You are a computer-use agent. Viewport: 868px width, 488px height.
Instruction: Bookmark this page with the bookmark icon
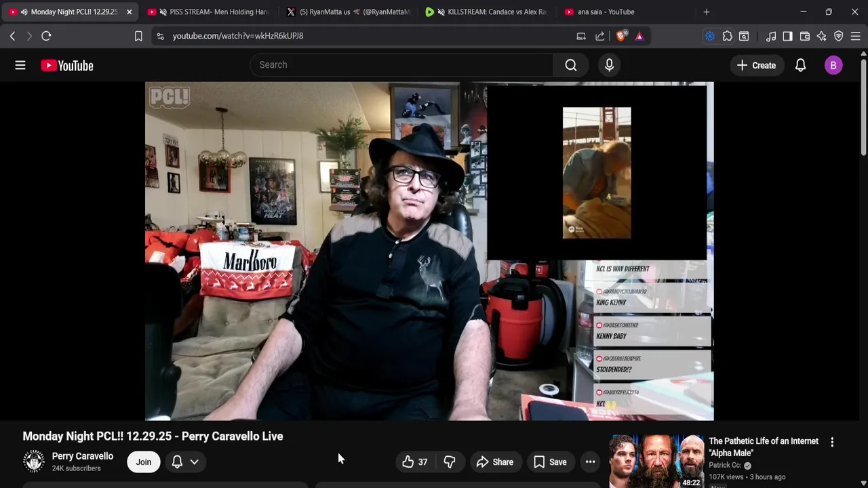tap(138, 36)
